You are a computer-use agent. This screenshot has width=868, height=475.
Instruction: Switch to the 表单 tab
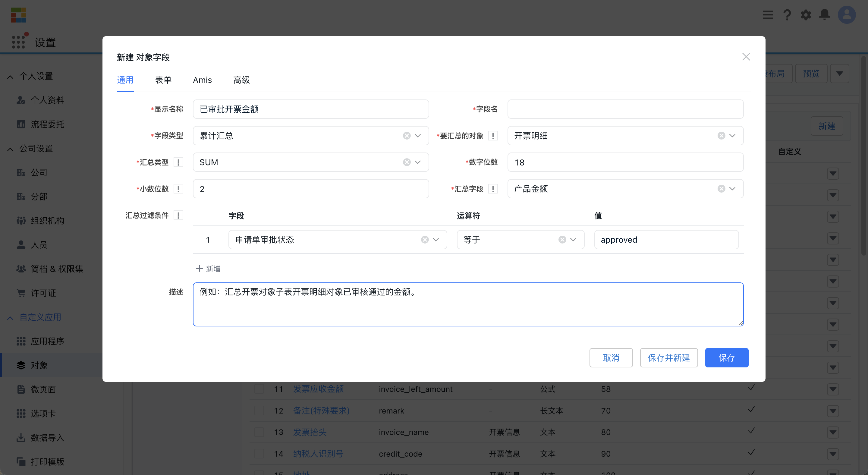click(x=163, y=80)
